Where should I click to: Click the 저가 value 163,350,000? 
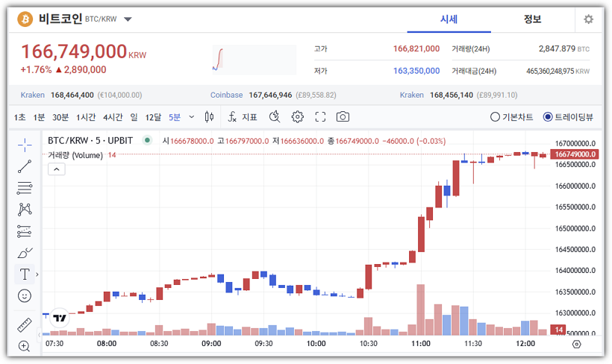point(416,71)
